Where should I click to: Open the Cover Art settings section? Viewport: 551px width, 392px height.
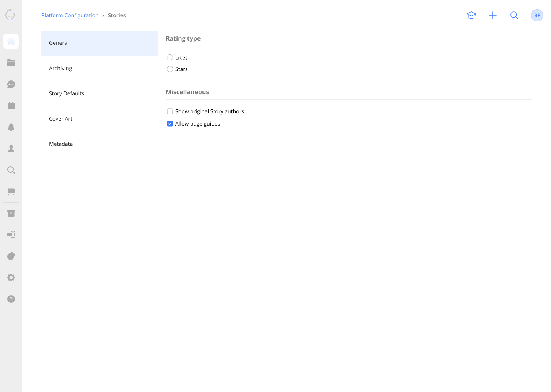point(60,118)
